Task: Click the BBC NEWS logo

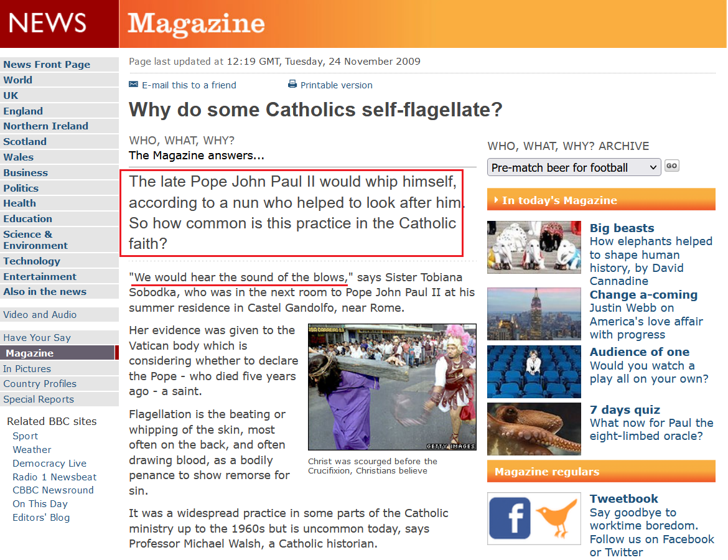Action: click(47, 24)
